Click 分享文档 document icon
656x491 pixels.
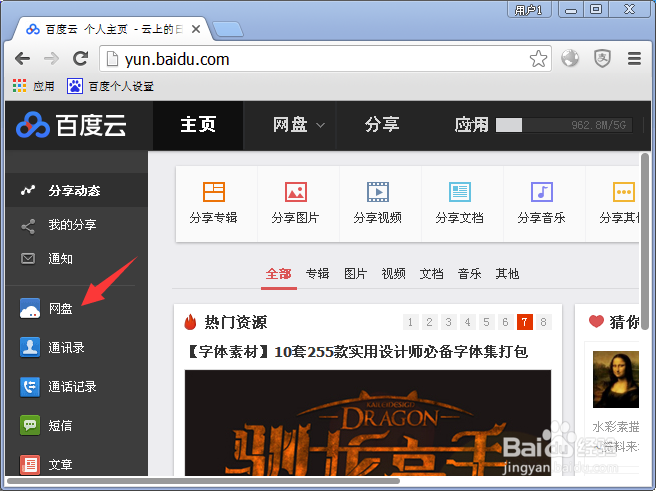[x=460, y=192]
